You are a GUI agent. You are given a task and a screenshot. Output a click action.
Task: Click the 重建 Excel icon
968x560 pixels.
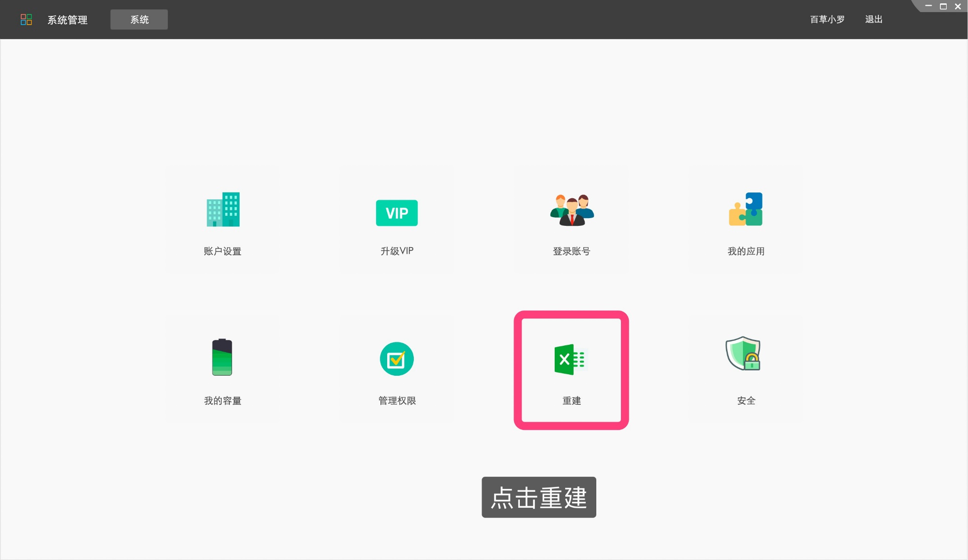[x=571, y=359]
